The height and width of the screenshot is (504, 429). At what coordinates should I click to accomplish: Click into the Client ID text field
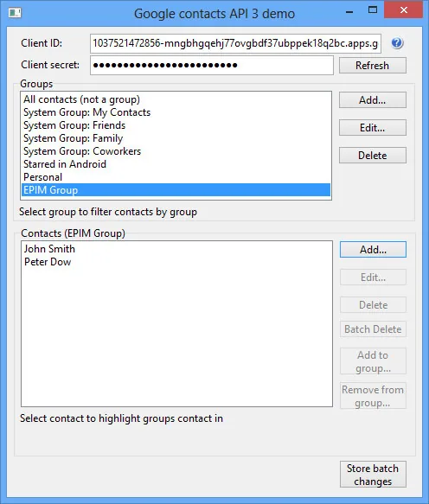[x=235, y=43]
